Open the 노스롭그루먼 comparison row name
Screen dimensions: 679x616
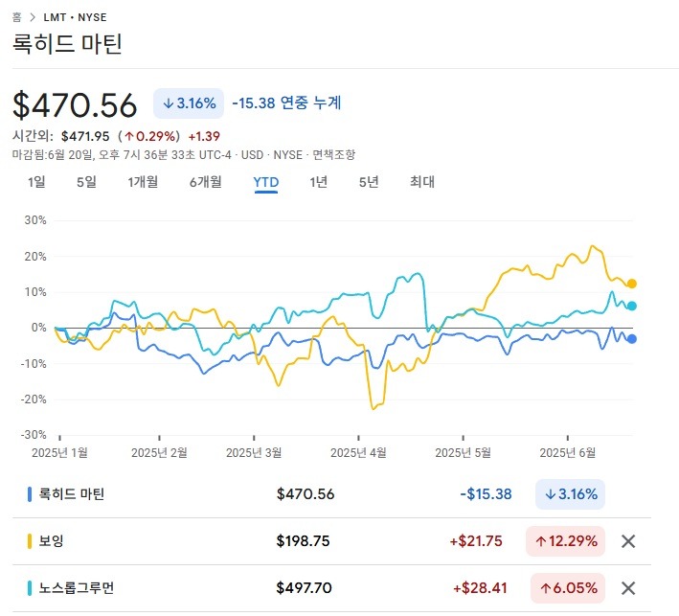77,588
